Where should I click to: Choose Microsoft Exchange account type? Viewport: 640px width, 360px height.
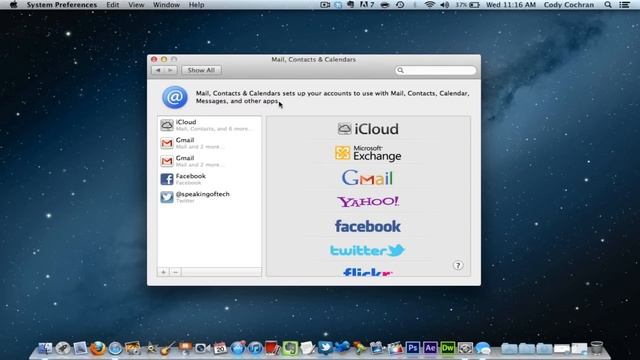368,153
